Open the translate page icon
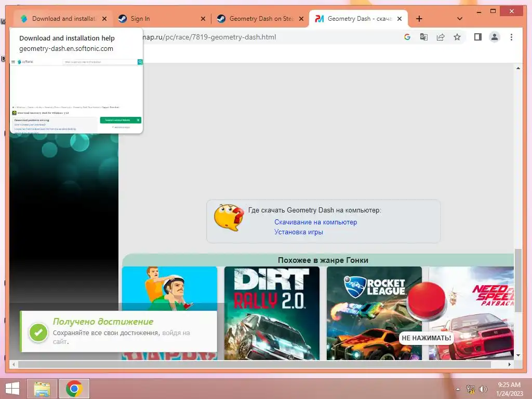This screenshot has height=399, width=532. pos(424,37)
